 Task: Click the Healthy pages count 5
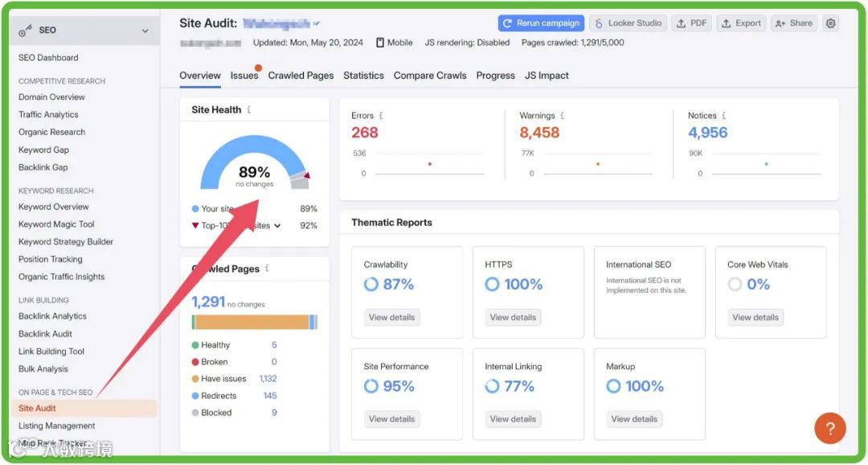pyautogui.click(x=274, y=345)
